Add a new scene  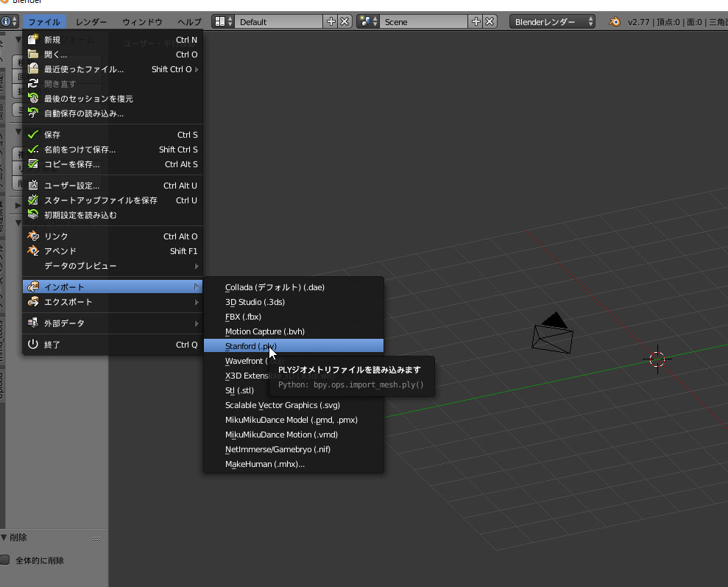click(x=476, y=22)
